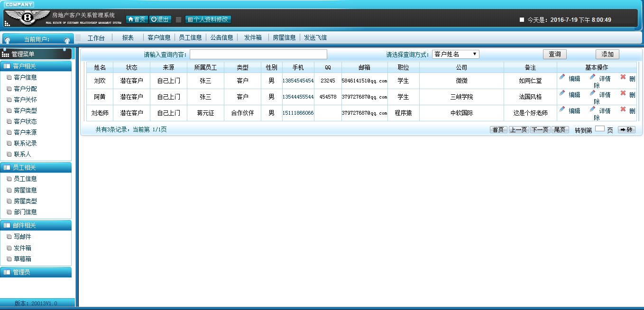
Task: Open 客户关怀 in the sidebar
Action: point(26,100)
